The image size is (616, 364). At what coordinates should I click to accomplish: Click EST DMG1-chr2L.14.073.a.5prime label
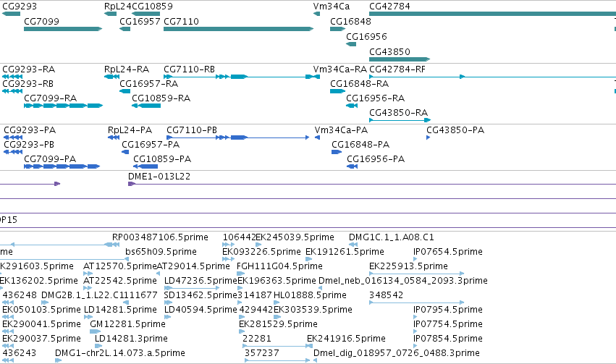coord(120,353)
